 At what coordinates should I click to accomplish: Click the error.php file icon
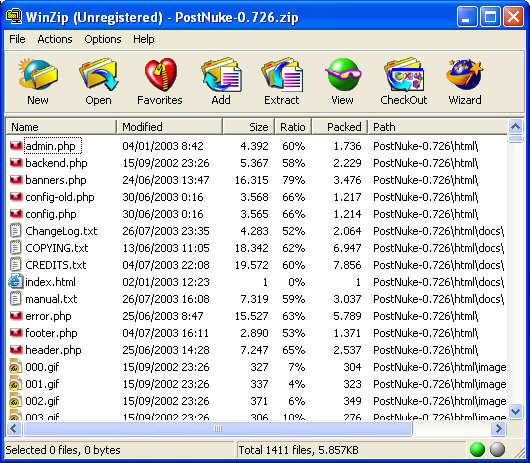coord(16,316)
